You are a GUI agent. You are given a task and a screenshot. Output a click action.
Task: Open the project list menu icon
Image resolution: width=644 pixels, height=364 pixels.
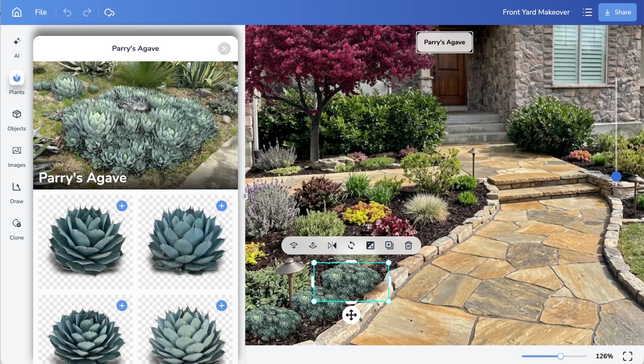coord(587,12)
